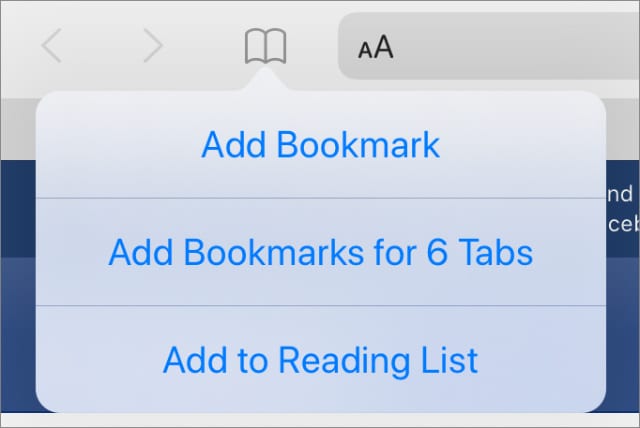640x428 pixels.
Task: Save this page to Reading List
Action: [321, 360]
